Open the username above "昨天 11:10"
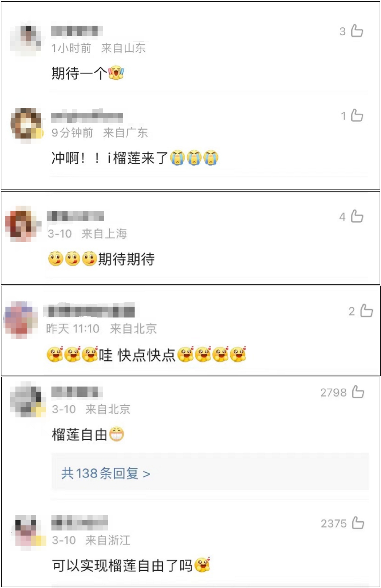Screen dimensions: 381x588 click(x=89, y=311)
